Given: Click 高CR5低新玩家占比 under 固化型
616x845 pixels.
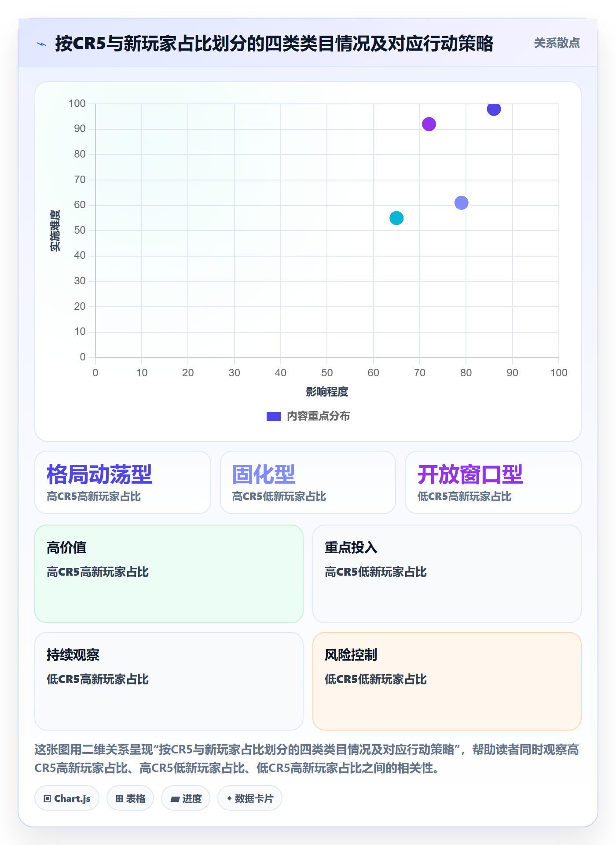Looking at the screenshot, I should [x=279, y=496].
